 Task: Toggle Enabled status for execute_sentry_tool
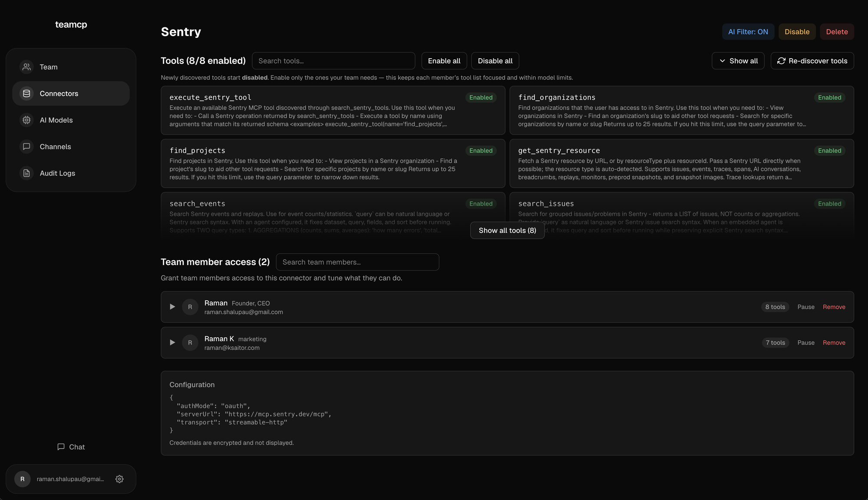click(481, 97)
